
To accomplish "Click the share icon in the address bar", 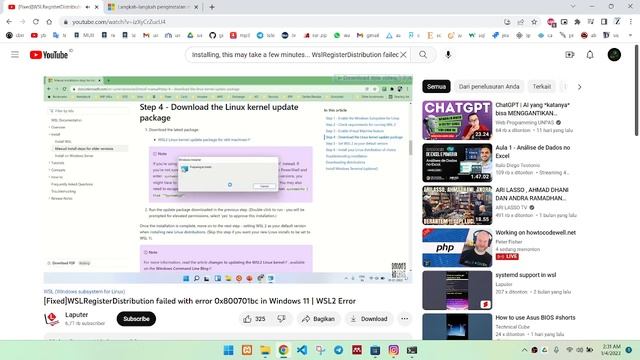I will (520, 22).
